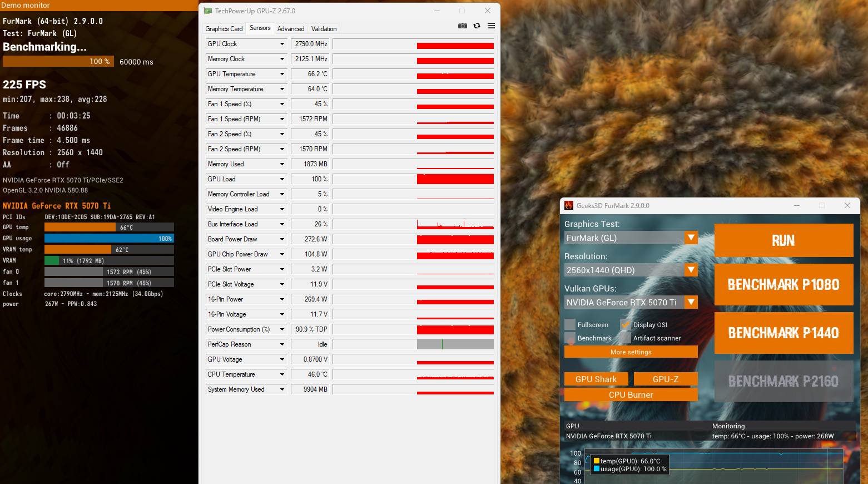
Task: Take a GPU-Z screenshot with the camera icon
Action: (x=463, y=26)
